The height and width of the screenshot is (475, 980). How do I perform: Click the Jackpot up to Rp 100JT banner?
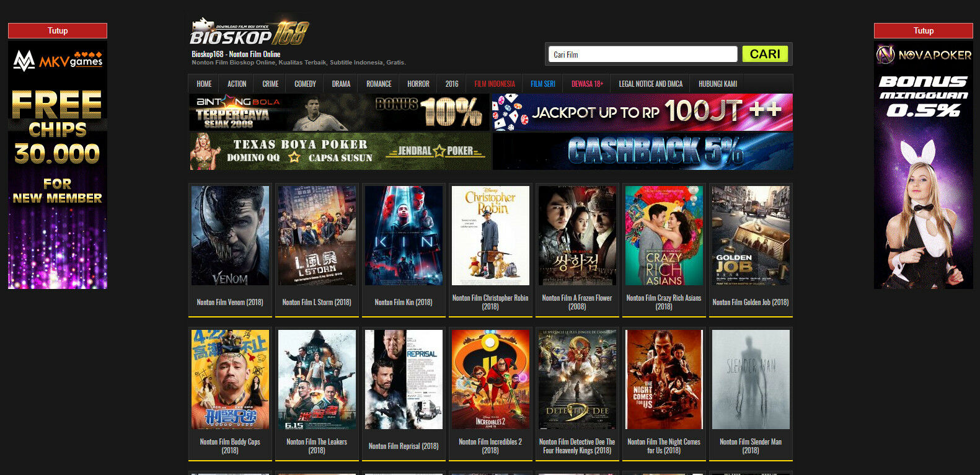coord(642,112)
